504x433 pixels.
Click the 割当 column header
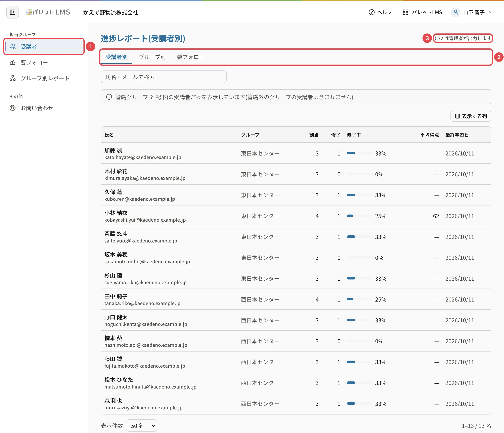pos(314,135)
